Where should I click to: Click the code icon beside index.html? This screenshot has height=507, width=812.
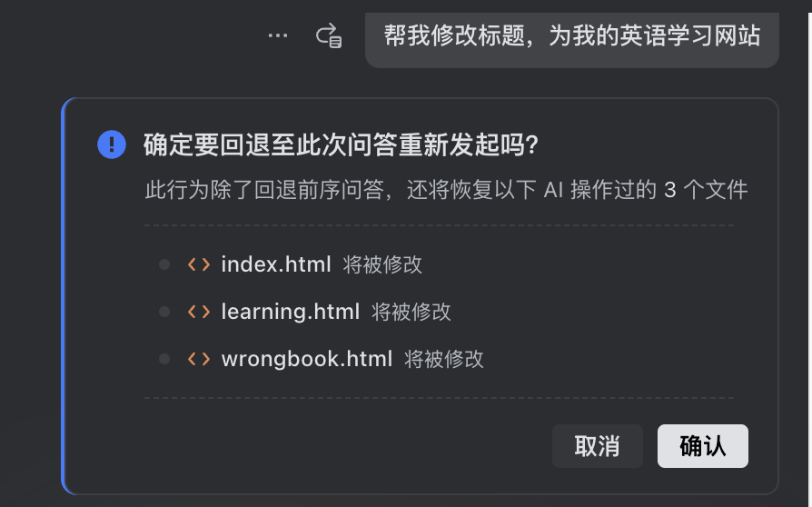pyautogui.click(x=198, y=264)
